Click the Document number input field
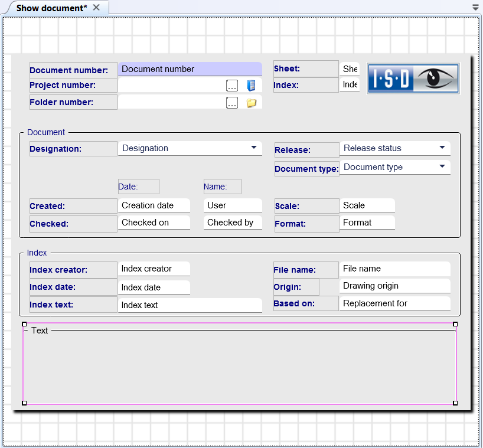483x448 pixels. [190, 69]
